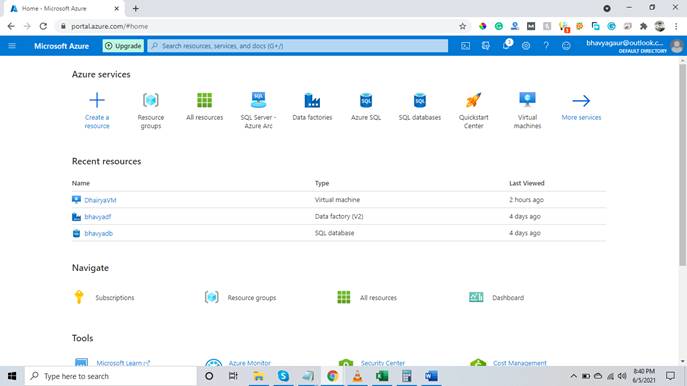Open All resources under Navigate
Image resolution: width=687 pixels, height=386 pixels.
click(367, 297)
